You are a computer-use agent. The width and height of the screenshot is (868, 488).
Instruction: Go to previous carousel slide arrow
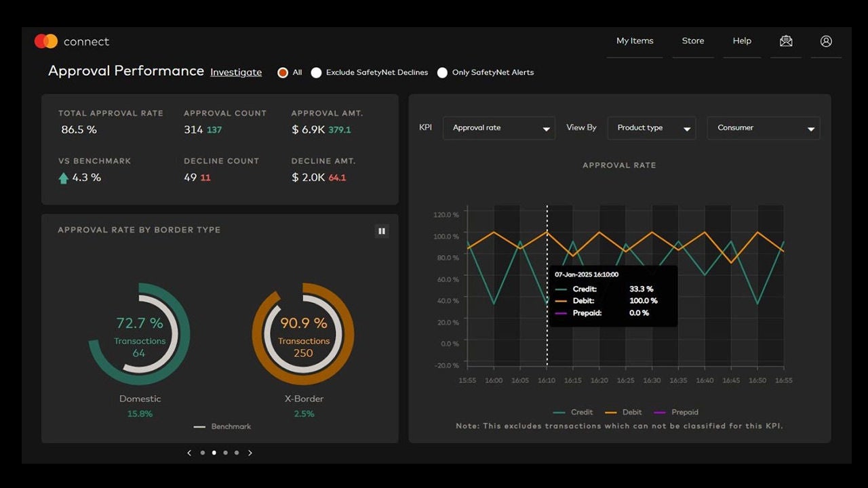pos(189,453)
